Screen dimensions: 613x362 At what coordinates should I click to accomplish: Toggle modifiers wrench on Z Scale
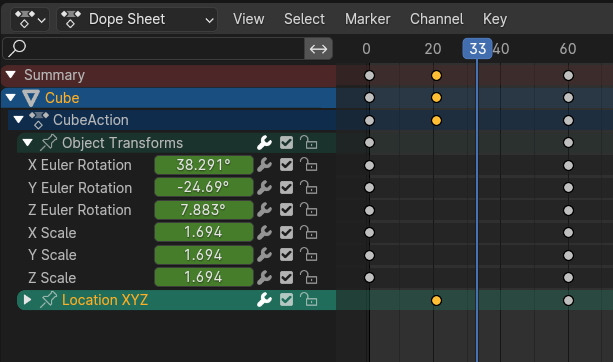pos(264,278)
